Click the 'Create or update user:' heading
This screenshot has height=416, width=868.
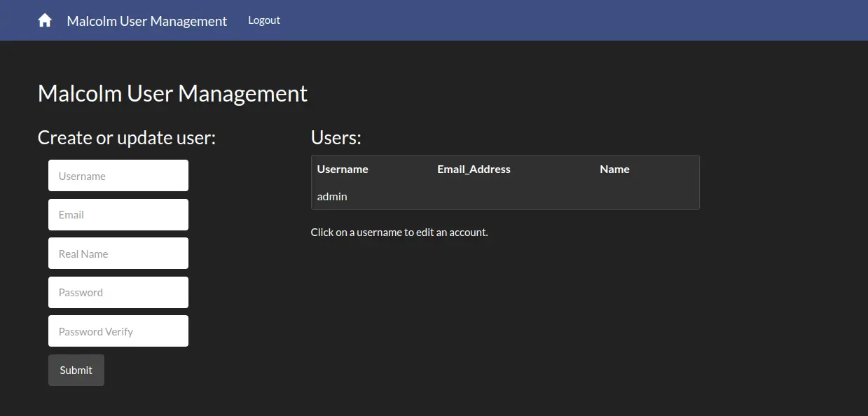click(x=127, y=138)
